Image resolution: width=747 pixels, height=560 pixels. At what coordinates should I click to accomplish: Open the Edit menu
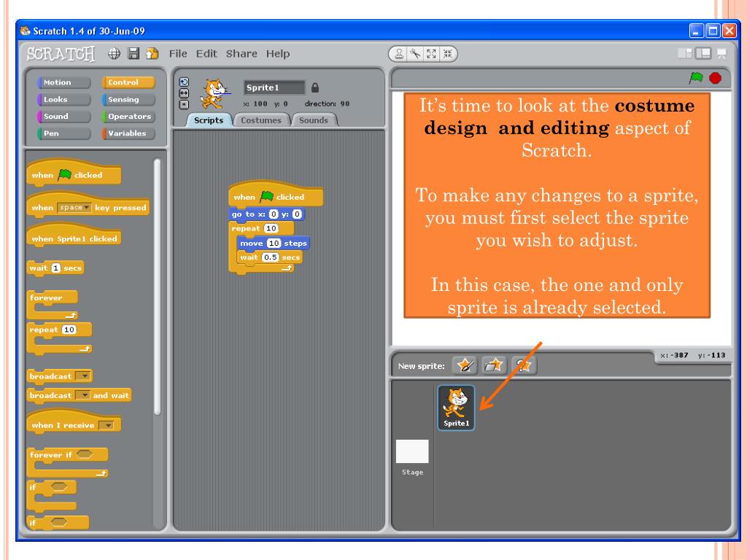tap(206, 54)
